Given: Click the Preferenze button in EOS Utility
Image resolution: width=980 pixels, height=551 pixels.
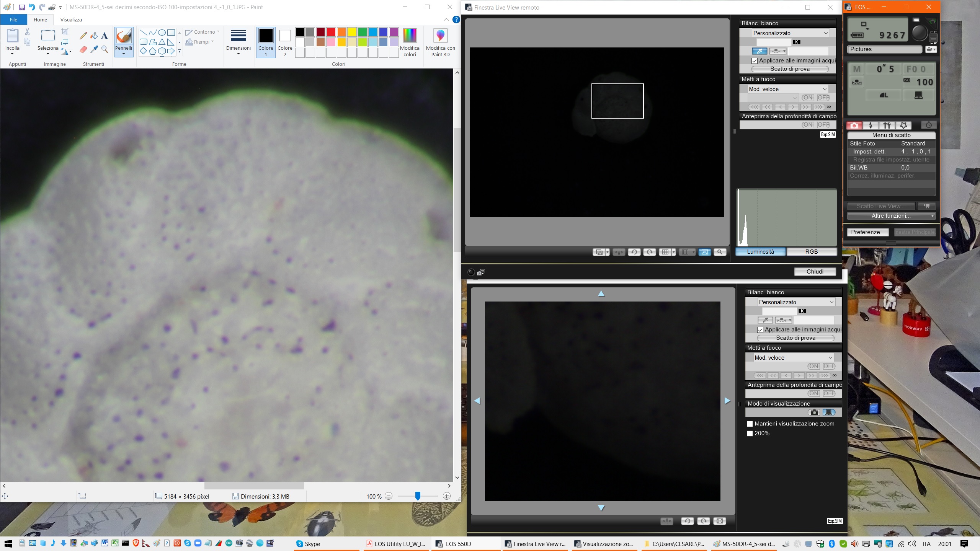Looking at the screenshot, I should [868, 232].
